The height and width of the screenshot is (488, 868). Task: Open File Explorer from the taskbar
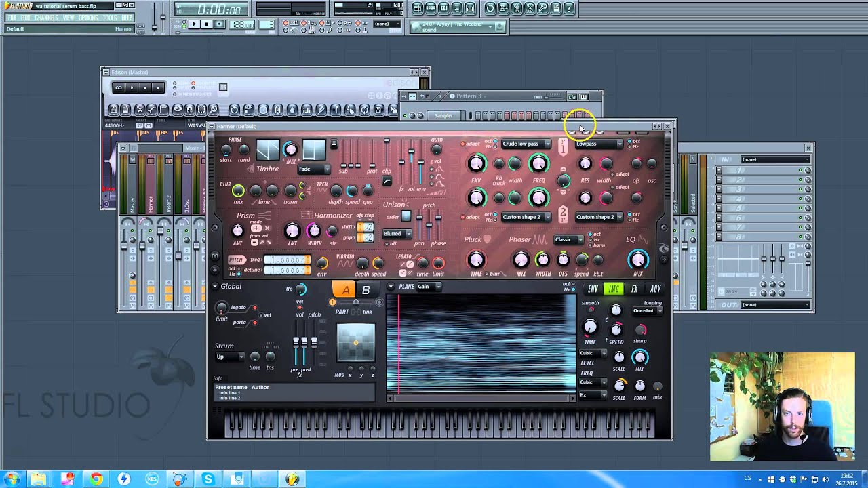(38, 479)
